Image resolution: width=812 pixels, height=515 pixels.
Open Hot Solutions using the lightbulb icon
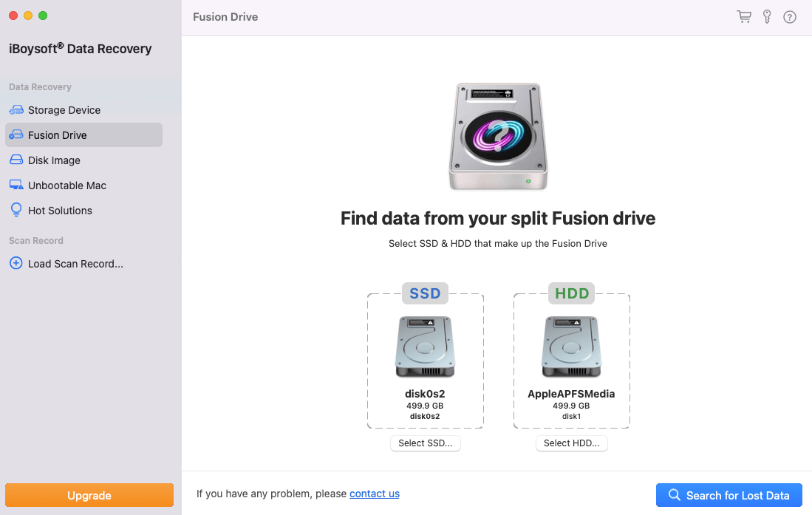pyautogui.click(x=16, y=210)
